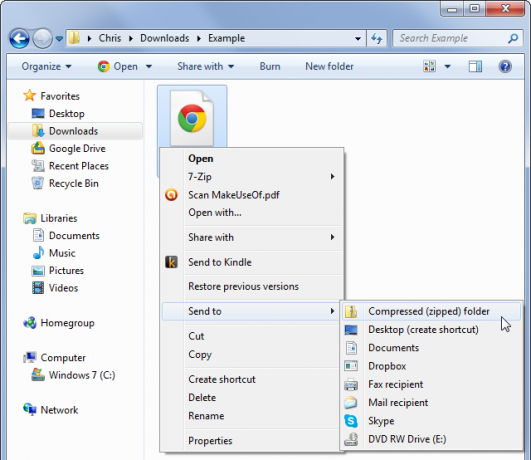
Task: Click the Change your view icon
Action: click(429, 66)
